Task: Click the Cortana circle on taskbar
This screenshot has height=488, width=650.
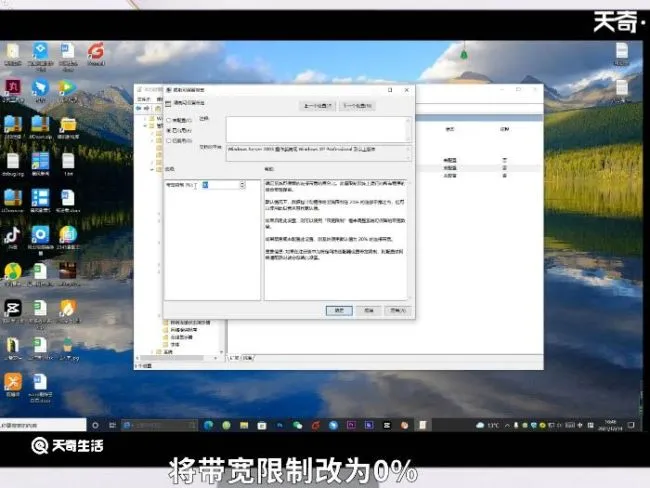Action: pos(95,425)
